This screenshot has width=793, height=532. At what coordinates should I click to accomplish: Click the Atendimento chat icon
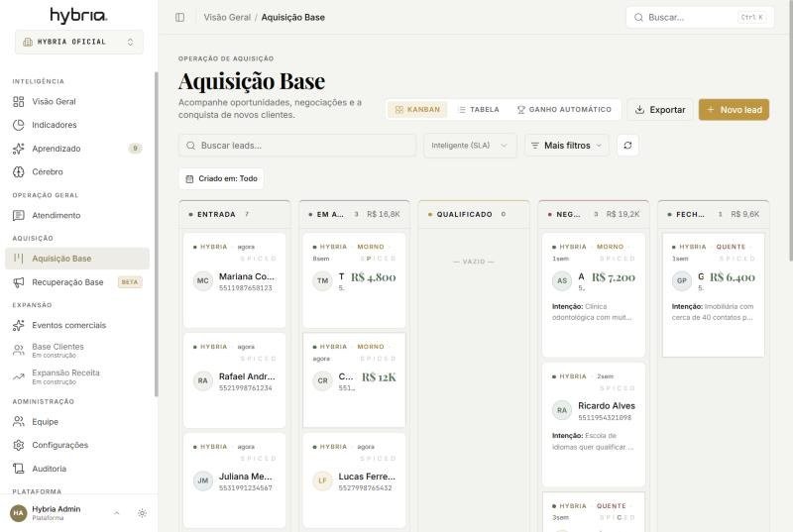click(18, 215)
